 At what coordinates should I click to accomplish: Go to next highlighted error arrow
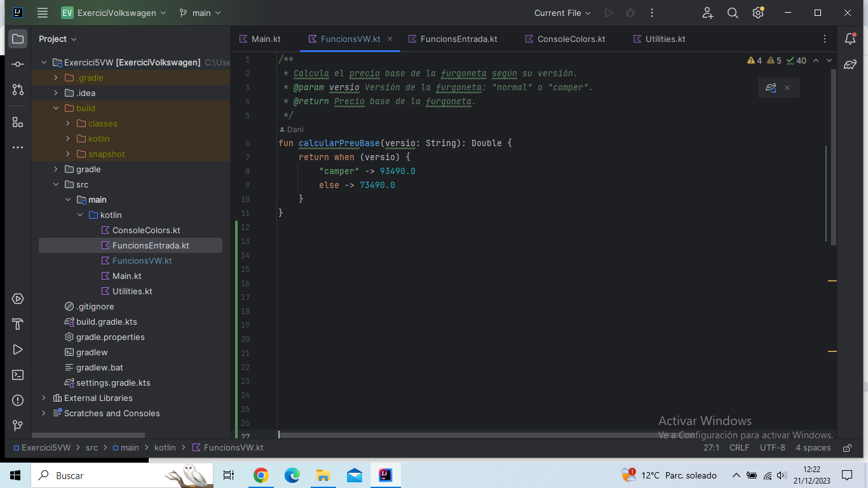click(829, 60)
